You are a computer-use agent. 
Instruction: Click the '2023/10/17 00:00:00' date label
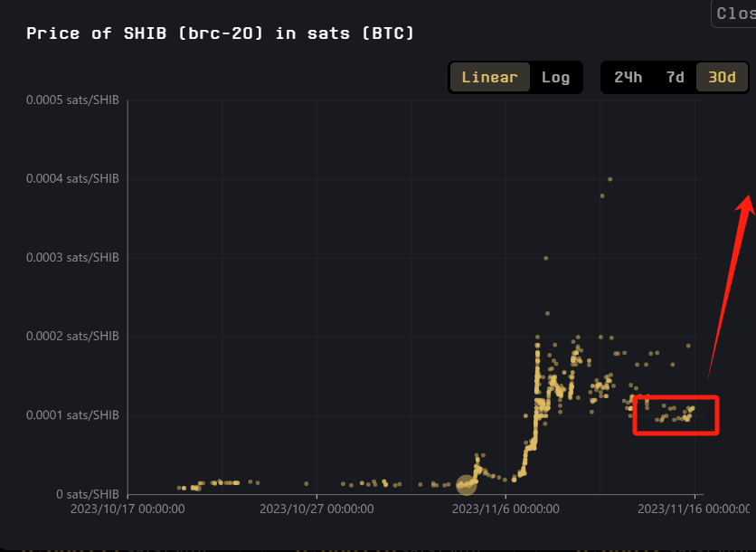[128, 509]
